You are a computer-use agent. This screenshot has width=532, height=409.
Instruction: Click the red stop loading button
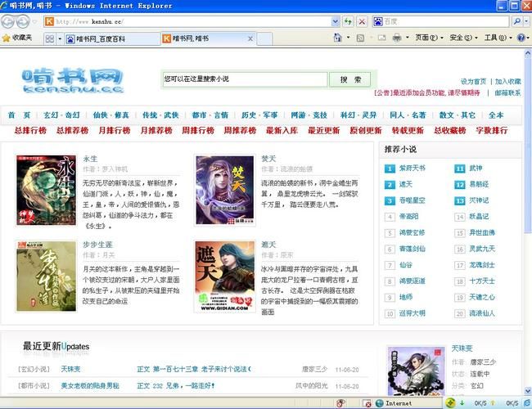[x=361, y=21]
